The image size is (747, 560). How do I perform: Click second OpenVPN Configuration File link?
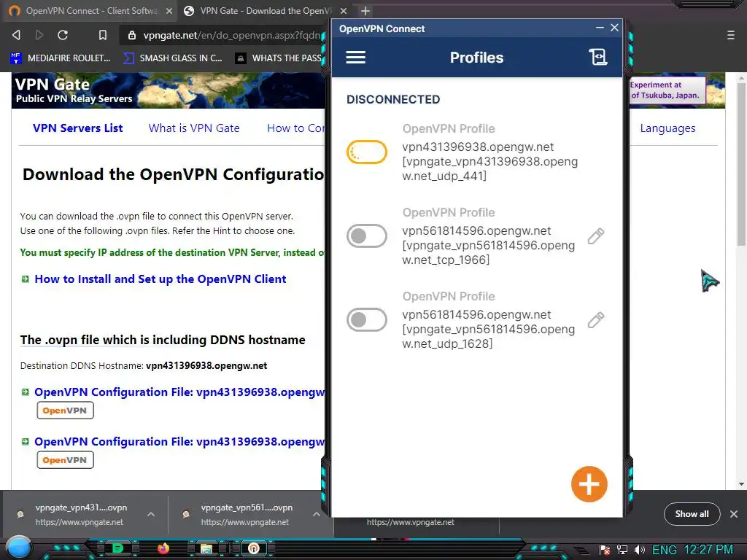click(x=179, y=441)
